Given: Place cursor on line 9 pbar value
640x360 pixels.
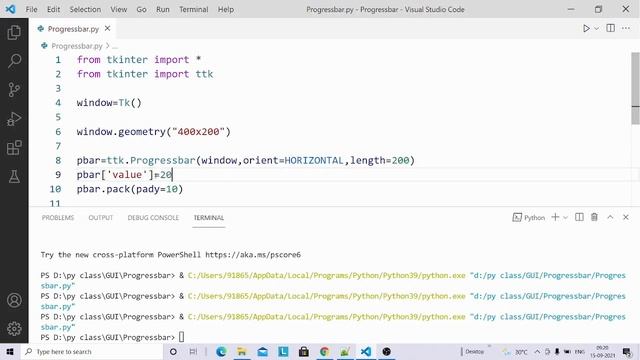Looking at the screenshot, I should pos(125,175).
